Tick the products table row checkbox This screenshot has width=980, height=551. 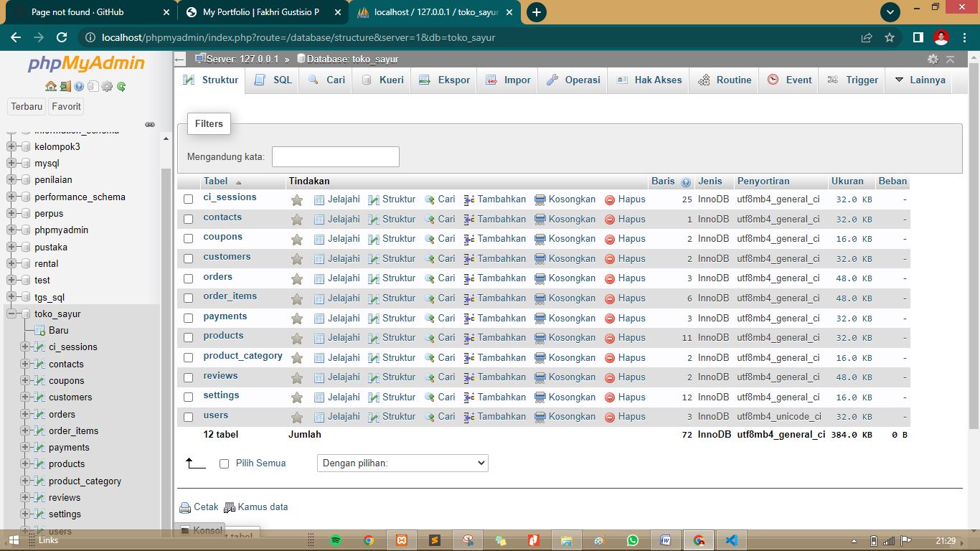coord(189,338)
